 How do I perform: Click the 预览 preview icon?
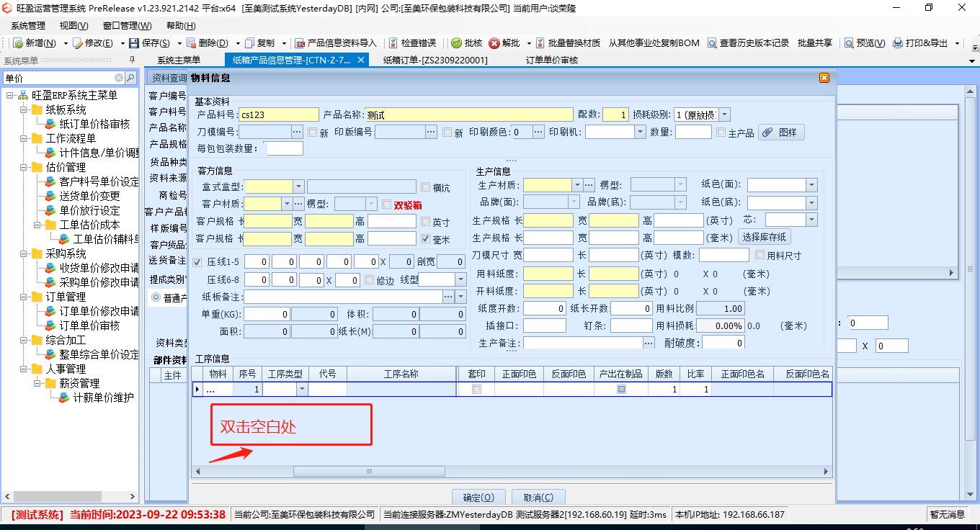[x=849, y=43]
